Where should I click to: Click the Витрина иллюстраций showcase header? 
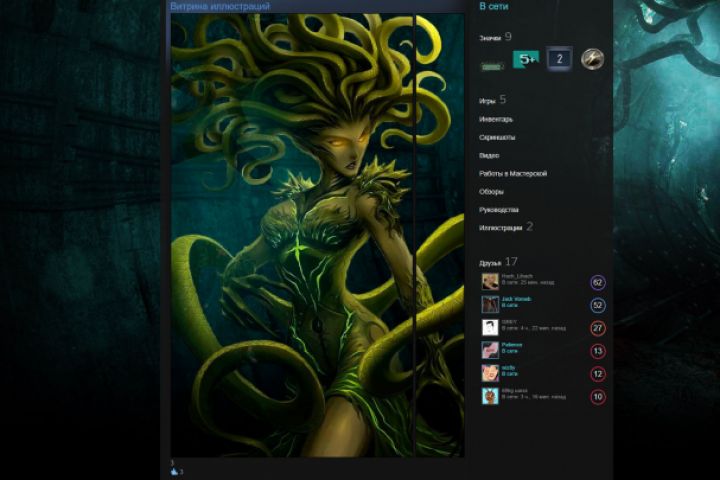pos(220,6)
